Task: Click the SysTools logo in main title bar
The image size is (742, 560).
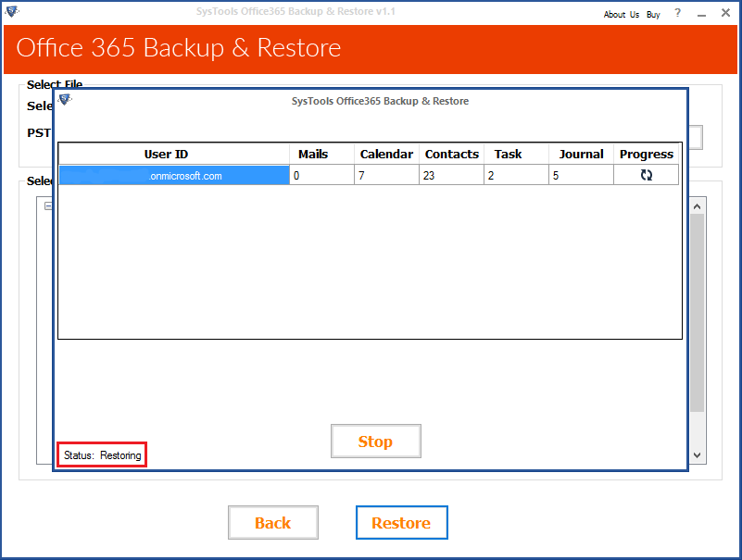Action: pyautogui.click(x=12, y=11)
